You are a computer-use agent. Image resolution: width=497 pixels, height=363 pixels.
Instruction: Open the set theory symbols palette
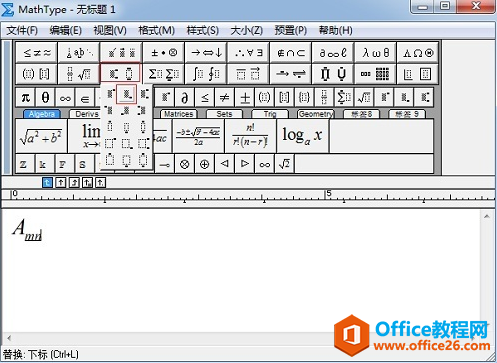(291, 52)
